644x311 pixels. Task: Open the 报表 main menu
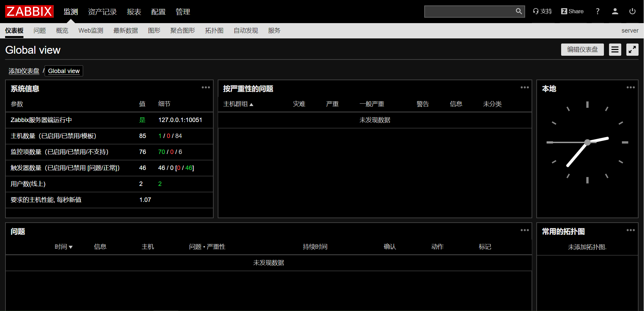134,12
